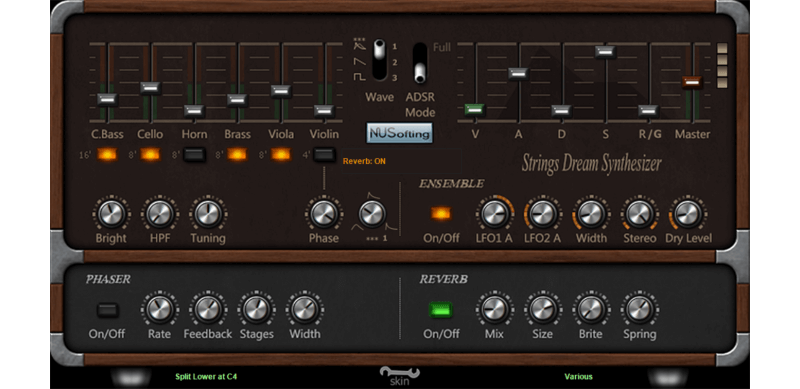Image resolution: width=800 pixels, height=389 pixels.
Task: Open the Various bank selector
Action: [579, 377]
